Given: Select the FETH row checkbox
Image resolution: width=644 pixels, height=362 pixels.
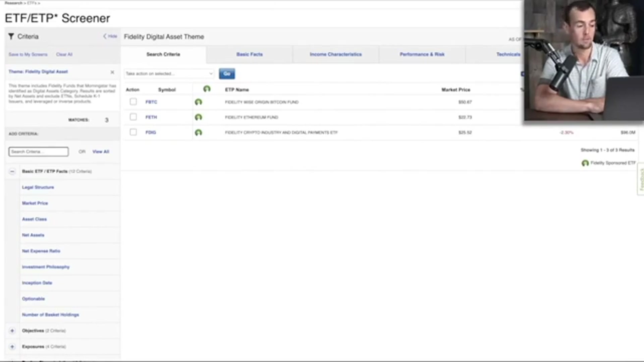Looking at the screenshot, I should (x=133, y=117).
